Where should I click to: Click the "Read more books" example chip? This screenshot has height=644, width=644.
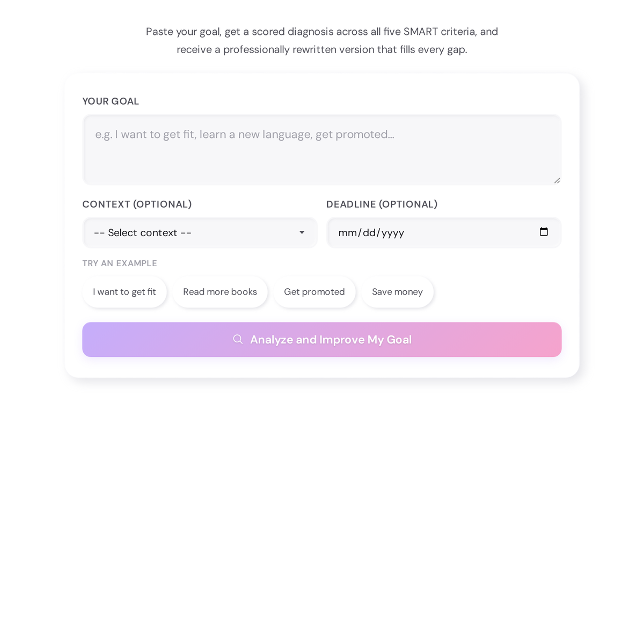pyautogui.click(x=219, y=292)
